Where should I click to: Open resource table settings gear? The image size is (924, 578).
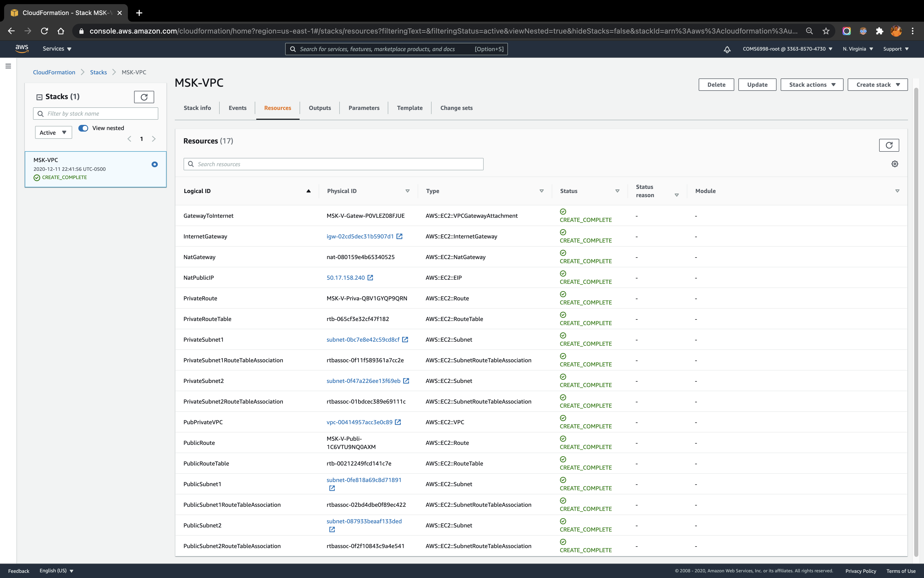(x=895, y=164)
